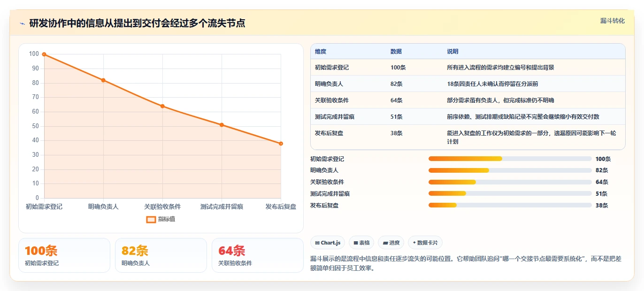Click the description starting 18条因责任人未确认
The height and width of the screenshot is (291, 644).
tap(492, 84)
